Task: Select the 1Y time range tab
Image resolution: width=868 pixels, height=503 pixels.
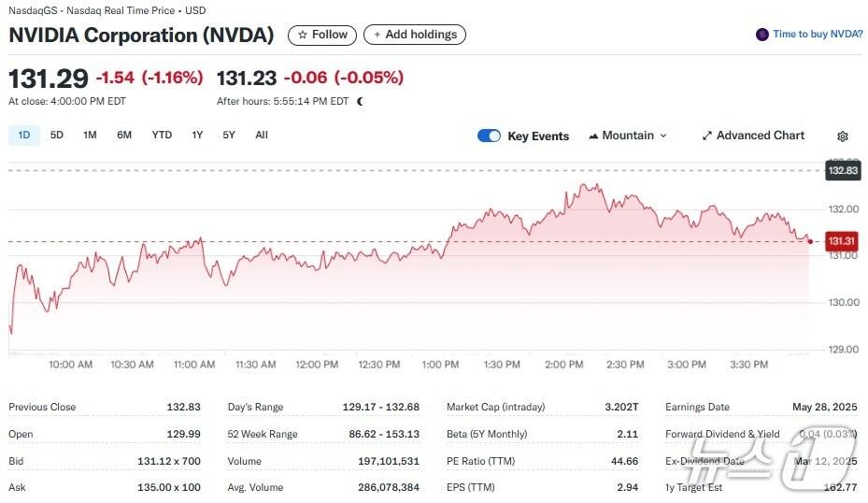Action: (x=197, y=135)
